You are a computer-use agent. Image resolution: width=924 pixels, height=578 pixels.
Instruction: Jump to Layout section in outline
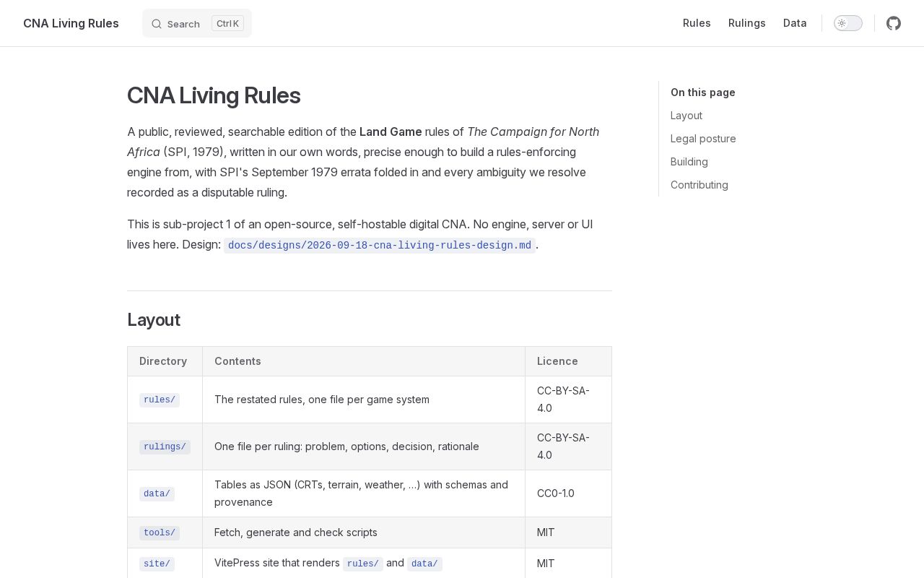click(x=687, y=116)
